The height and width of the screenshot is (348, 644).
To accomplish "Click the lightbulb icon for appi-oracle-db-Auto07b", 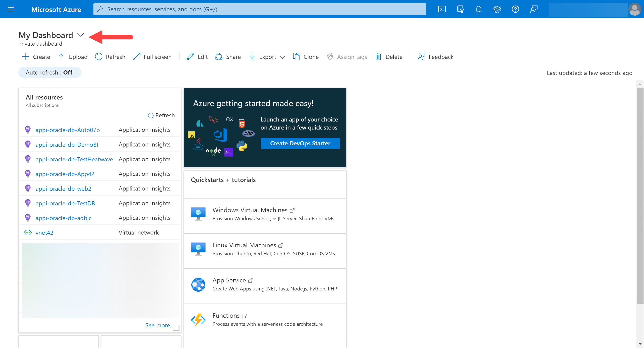I will tap(28, 130).
